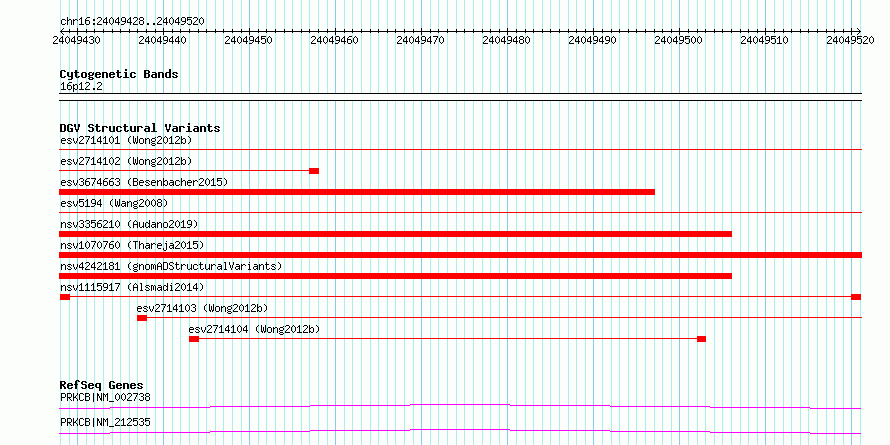The height and width of the screenshot is (445, 890).
Task: Click ruler coordinate 24049480
Action: 506,40
